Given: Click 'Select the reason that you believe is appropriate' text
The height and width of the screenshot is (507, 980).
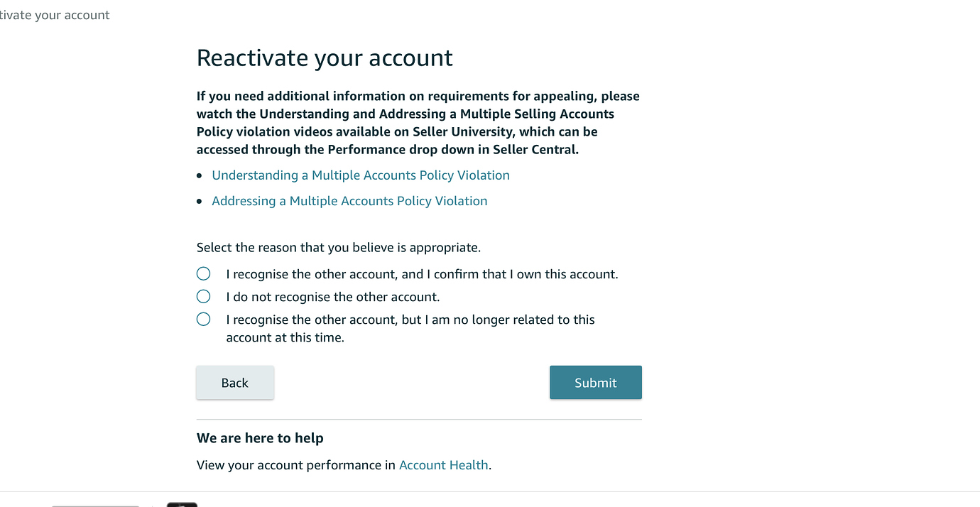Looking at the screenshot, I should [x=338, y=248].
